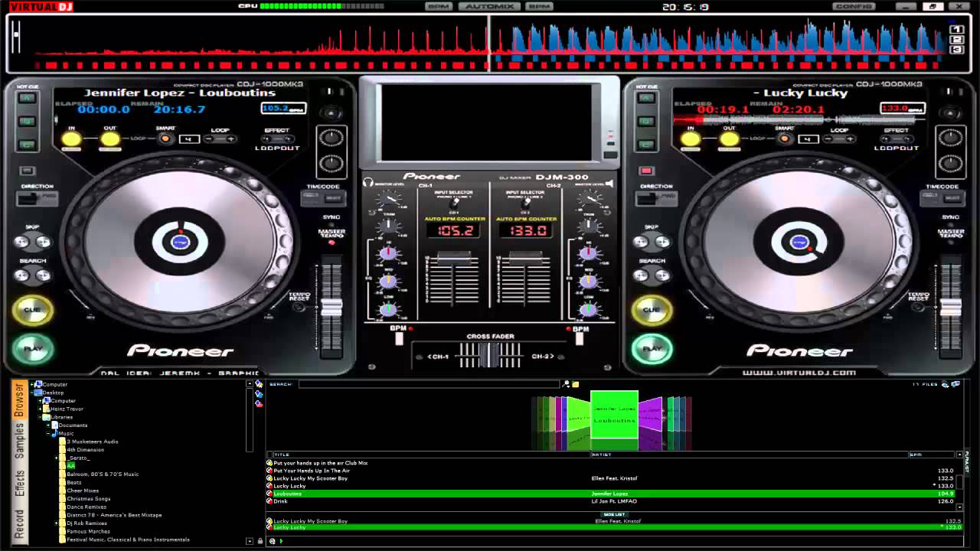Toggle MASTER TEMPO on right deck
The height and width of the screenshot is (551, 980).
(x=951, y=242)
